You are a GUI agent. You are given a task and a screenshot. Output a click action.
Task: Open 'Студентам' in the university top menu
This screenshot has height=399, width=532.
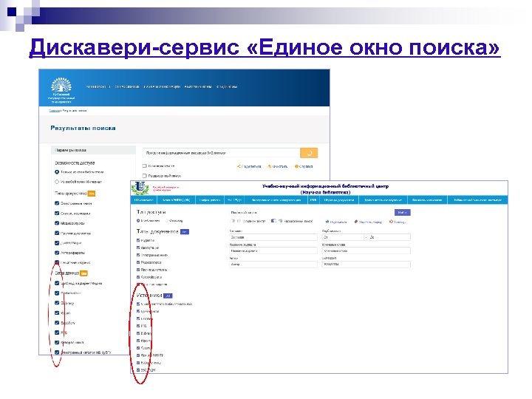click(x=227, y=87)
